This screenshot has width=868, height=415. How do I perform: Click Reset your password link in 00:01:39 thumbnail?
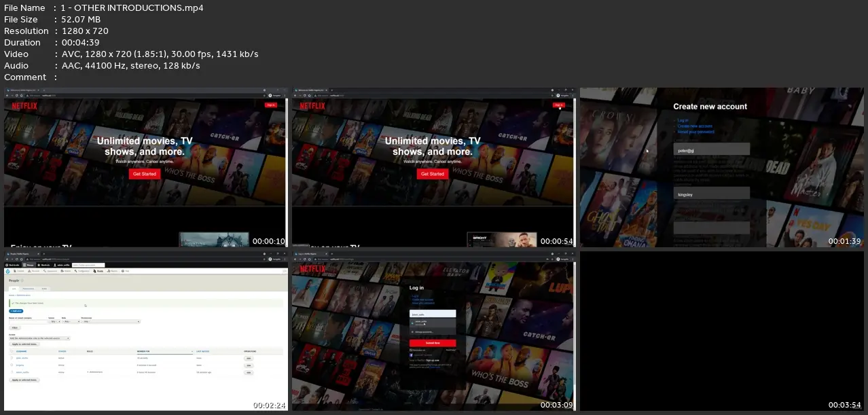point(695,132)
